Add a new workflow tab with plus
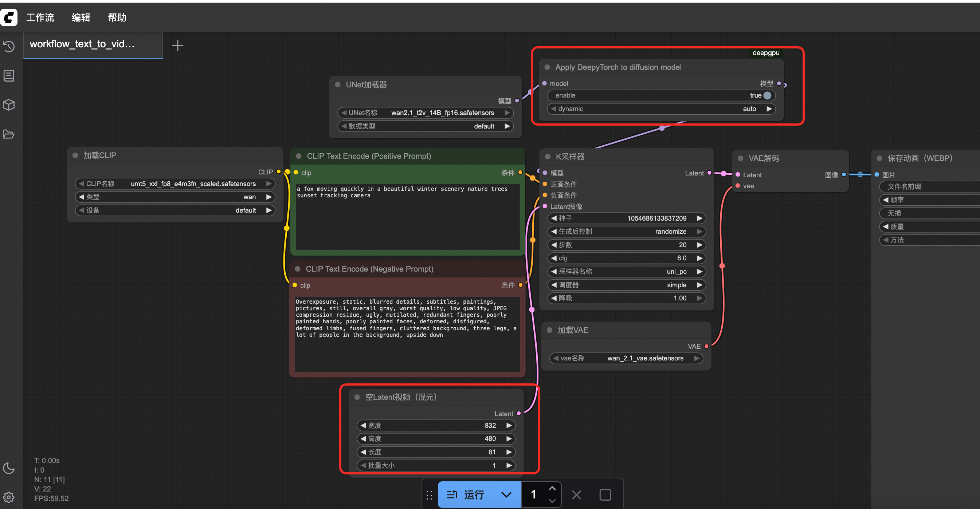Image resolution: width=980 pixels, height=509 pixels. [x=177, y=46]
